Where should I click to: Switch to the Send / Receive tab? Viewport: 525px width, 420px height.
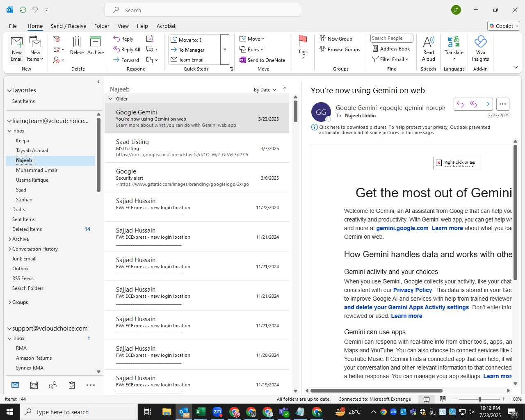[x=68, y=26]
